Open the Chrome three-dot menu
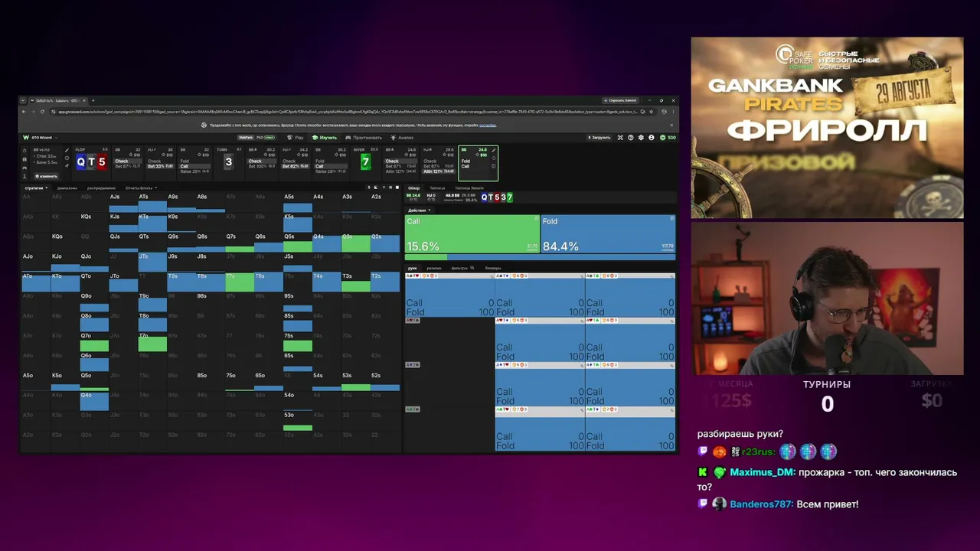 click(671, 112)
